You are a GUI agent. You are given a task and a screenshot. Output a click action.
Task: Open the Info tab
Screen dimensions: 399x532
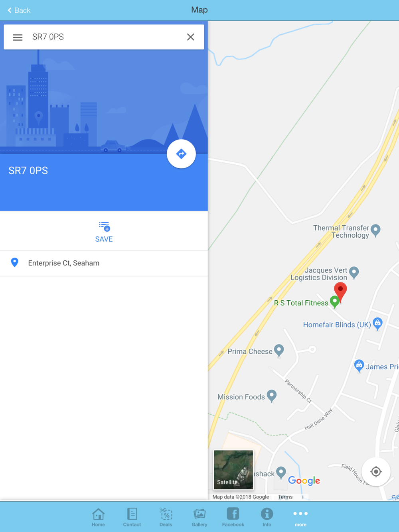click(x=267, y=517)
